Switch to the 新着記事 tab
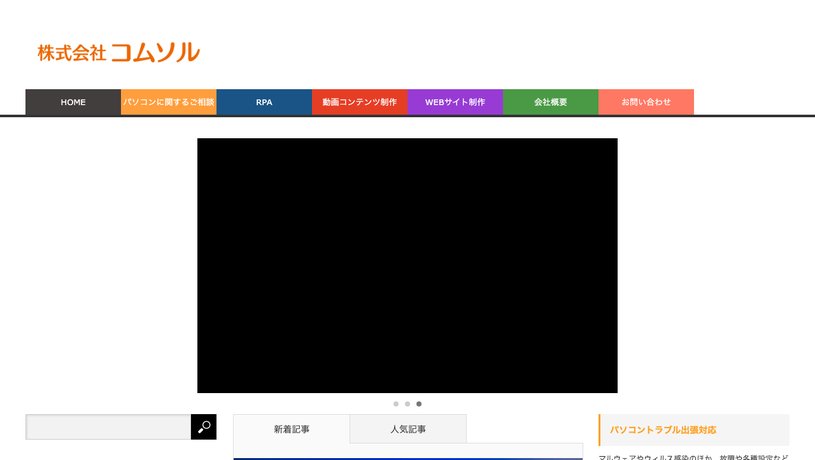This screenshot has width=815, height=460. (292, 429)
